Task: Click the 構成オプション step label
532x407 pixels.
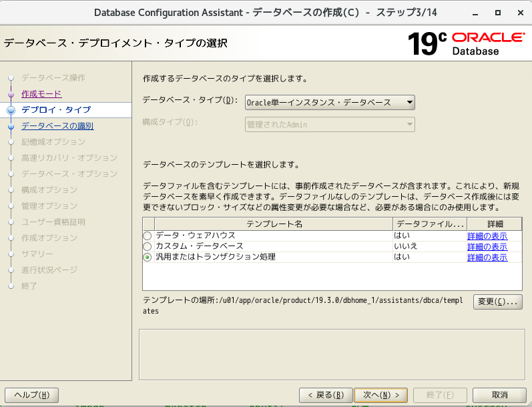Action: [49, 190]
